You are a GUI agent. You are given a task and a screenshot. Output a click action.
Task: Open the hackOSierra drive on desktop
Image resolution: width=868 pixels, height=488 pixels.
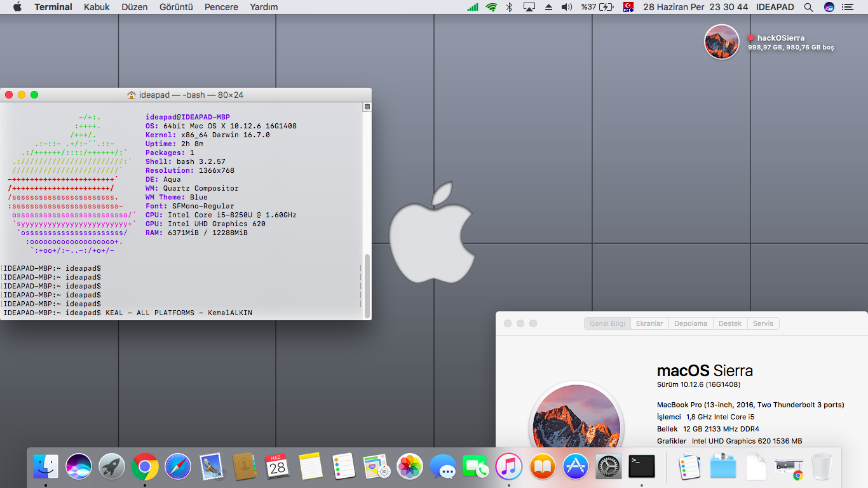click(x=721, y=42)
